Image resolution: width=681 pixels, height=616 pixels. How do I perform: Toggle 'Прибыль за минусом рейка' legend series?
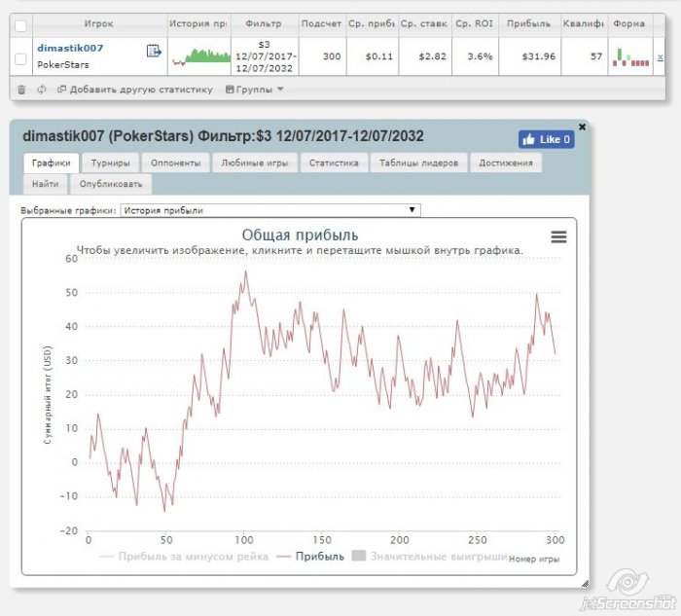click(x=184, y=557)
